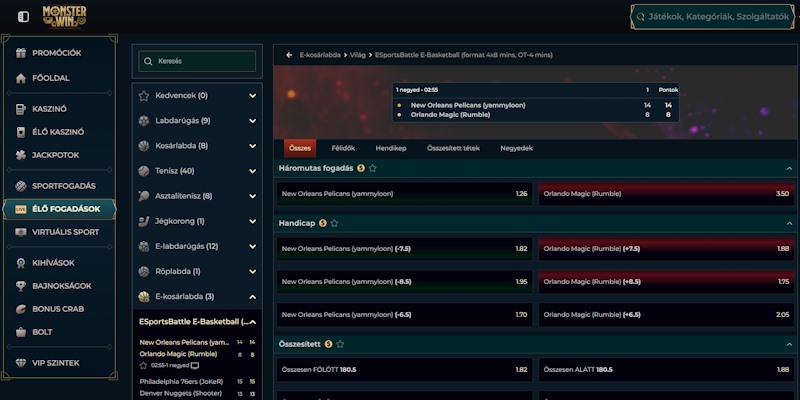Expand the Labdarúgás (9) category
Screen dimensions: 800x400
click(197, 121)
